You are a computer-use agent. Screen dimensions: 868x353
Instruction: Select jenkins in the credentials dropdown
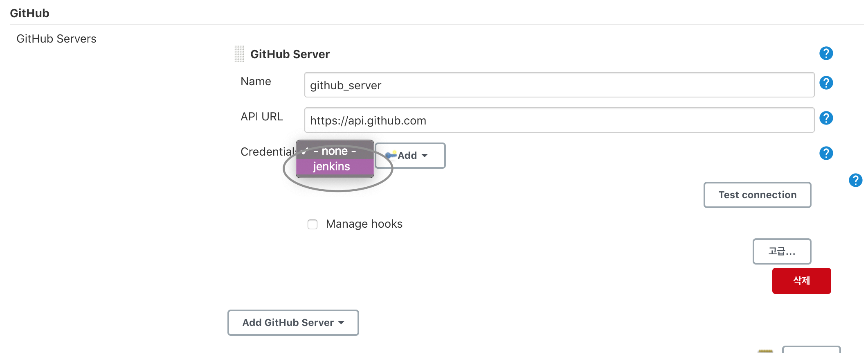(x=335, y=167)
